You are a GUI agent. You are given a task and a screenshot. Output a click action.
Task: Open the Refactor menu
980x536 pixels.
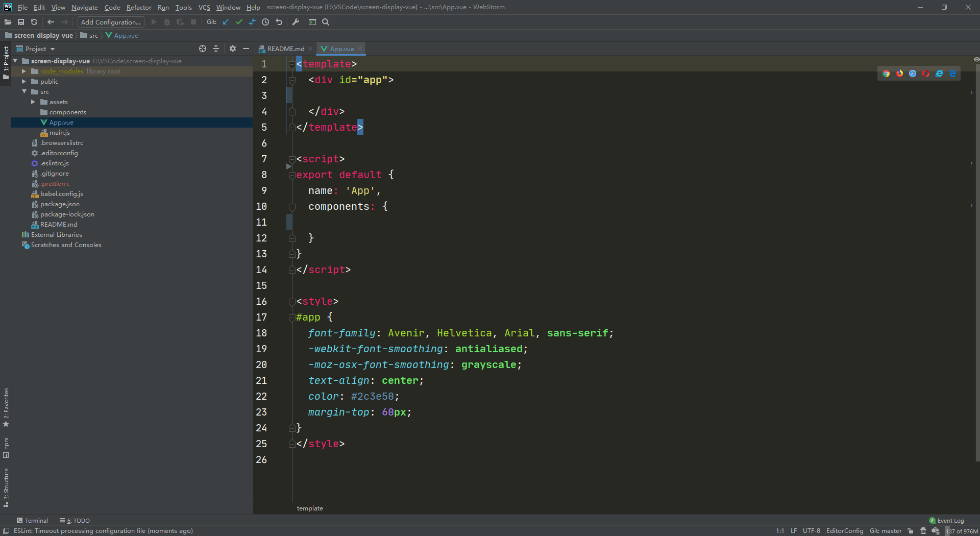pyautogui.click(x=139, y=7)
